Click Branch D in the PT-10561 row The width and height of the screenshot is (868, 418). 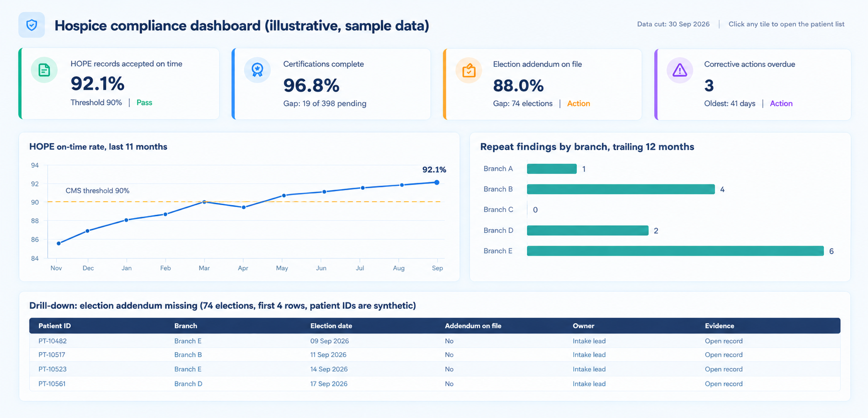click(x=188, y=384)
